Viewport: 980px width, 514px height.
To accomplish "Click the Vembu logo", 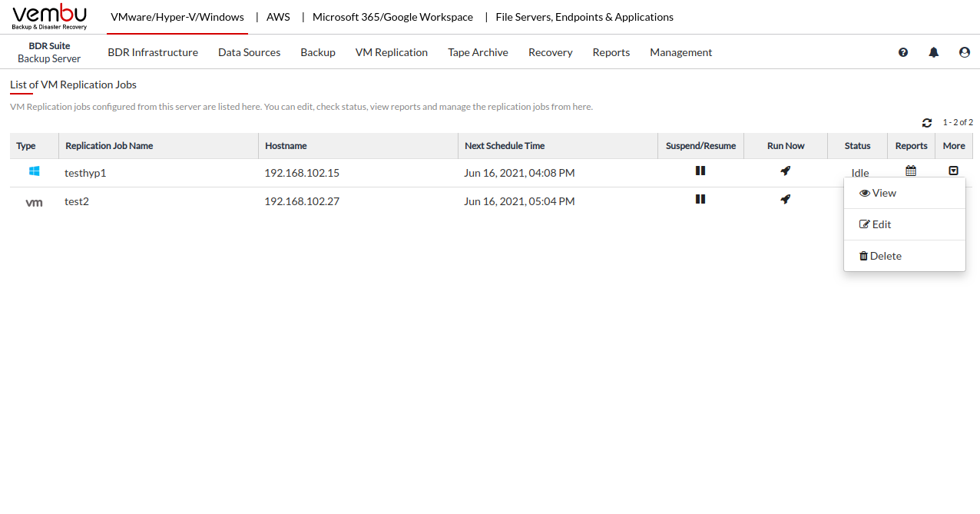I will (x=50, y=17).
